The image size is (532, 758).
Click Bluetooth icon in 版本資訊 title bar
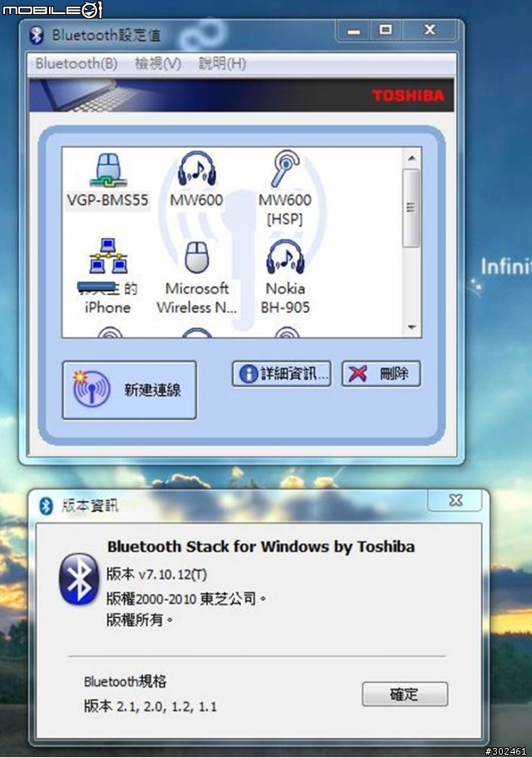46,506
